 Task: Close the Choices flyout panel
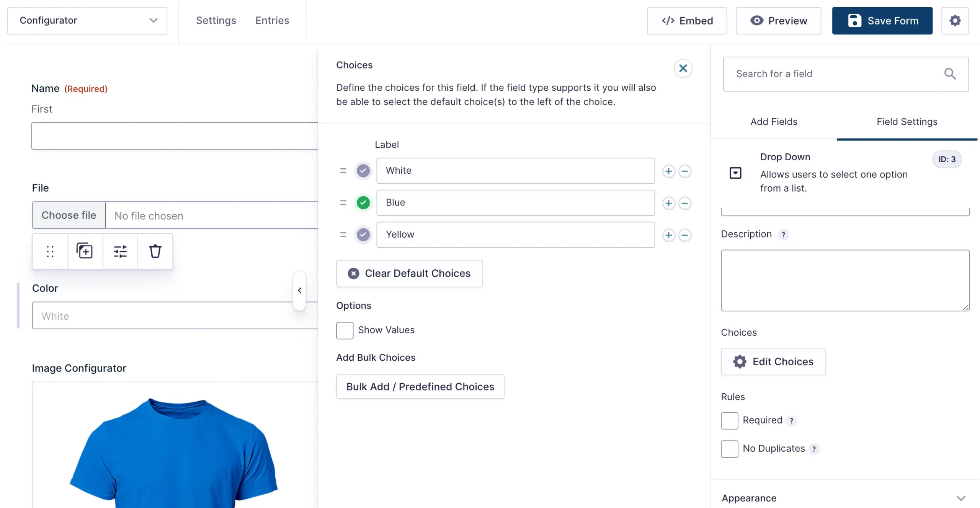[x=683, y=68]
